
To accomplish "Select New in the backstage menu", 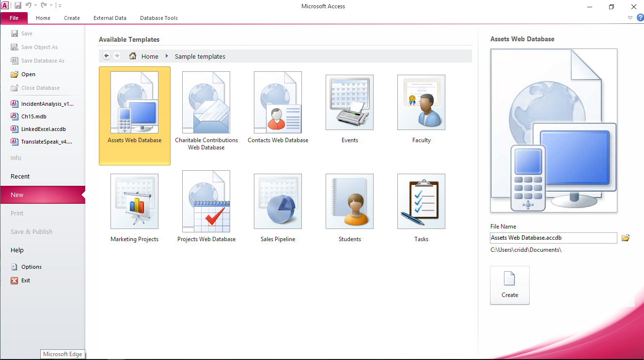I will [43, 195].
